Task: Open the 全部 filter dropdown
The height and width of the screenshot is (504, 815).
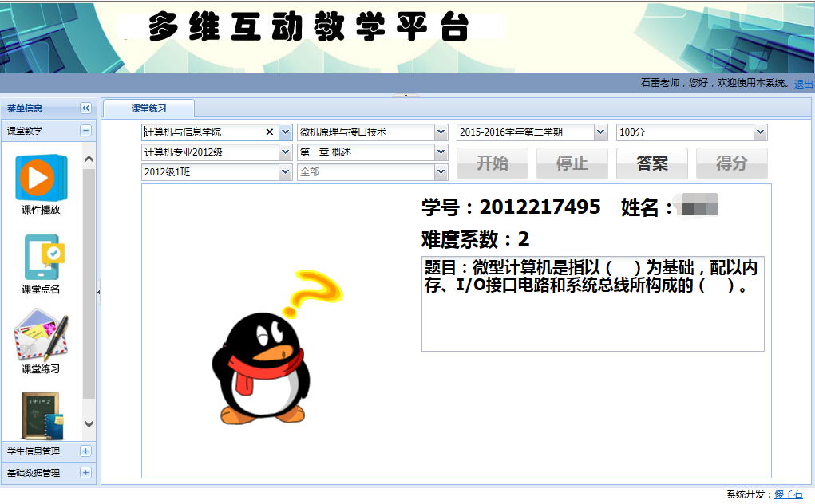Action: pyautogui.click(x=441, y=171)
